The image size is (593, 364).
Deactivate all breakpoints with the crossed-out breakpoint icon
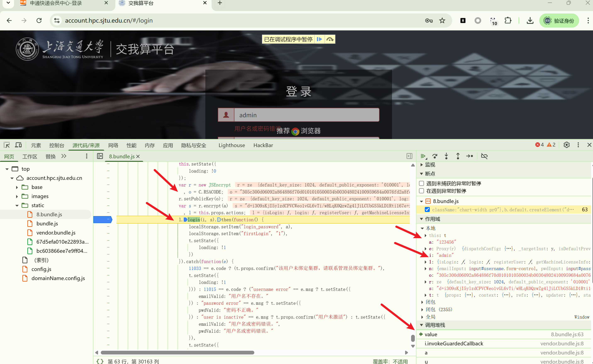[x=484, y=156]
